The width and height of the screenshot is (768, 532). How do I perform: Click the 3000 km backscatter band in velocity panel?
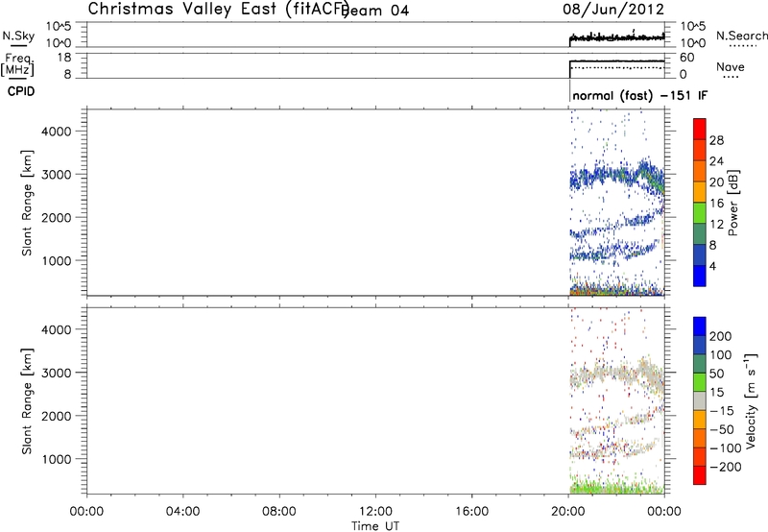(x=617, y=376)
